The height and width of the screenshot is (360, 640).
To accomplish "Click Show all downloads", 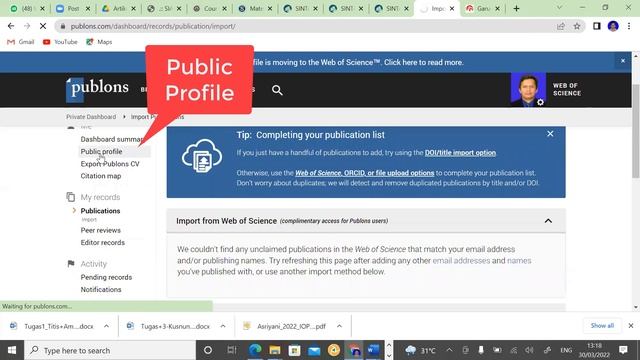I will coord(602,325).
